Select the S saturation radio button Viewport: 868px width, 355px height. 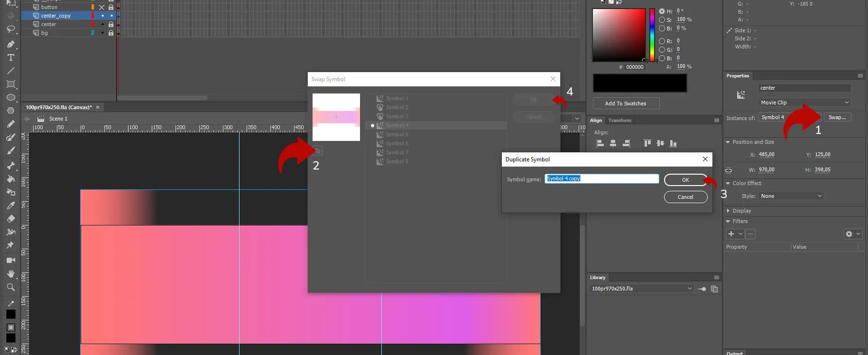pos(662,20)
